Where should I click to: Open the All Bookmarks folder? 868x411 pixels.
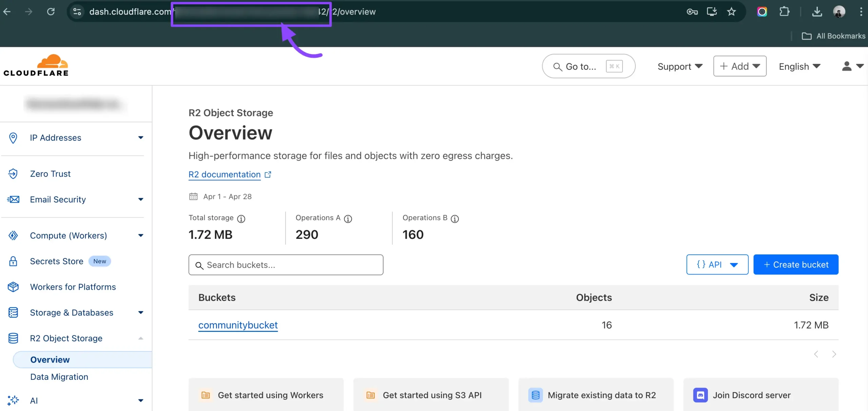click(x=833, y=36)
